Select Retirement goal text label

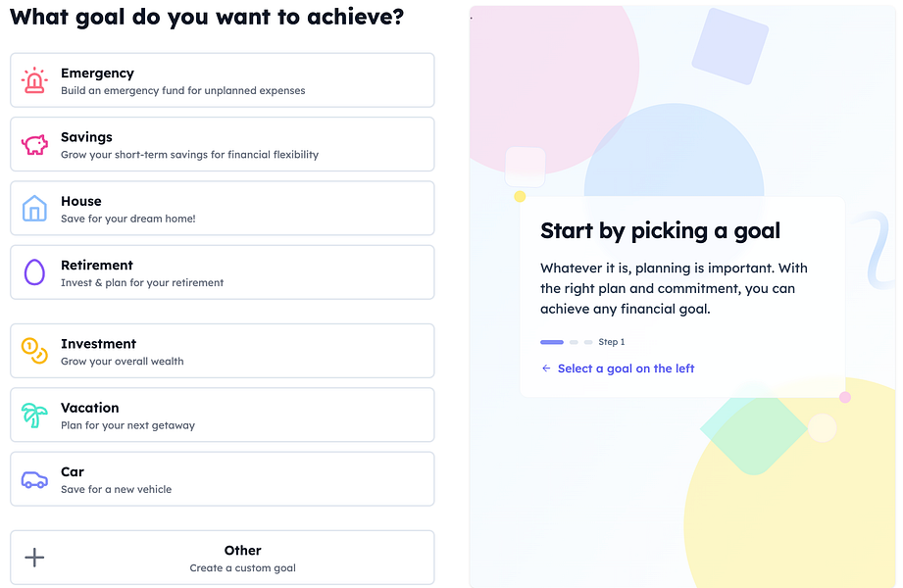click(x=97, y=265)
